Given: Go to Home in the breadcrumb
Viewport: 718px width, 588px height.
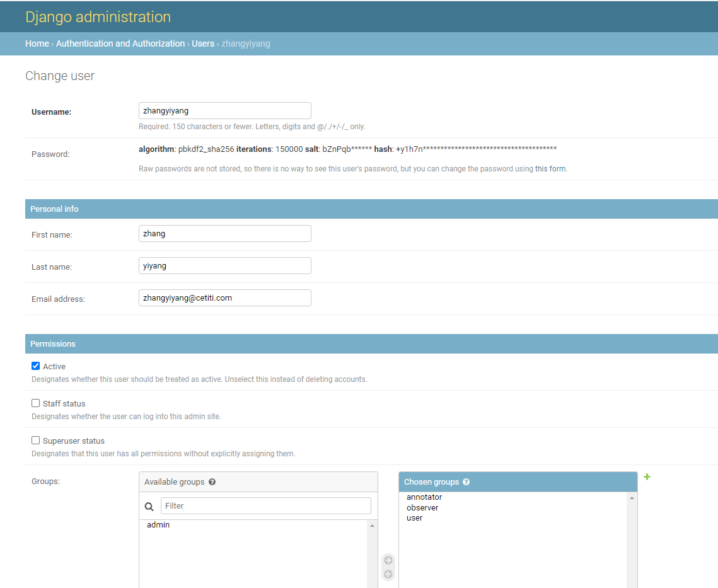Looking at the screenshot, I should click(x=37, y=43).
